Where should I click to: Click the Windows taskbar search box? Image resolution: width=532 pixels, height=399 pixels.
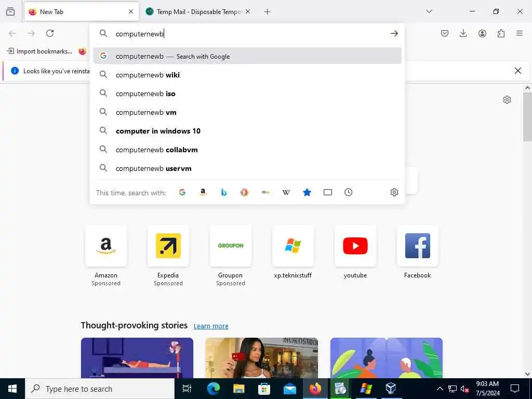[x=100, y=389]
